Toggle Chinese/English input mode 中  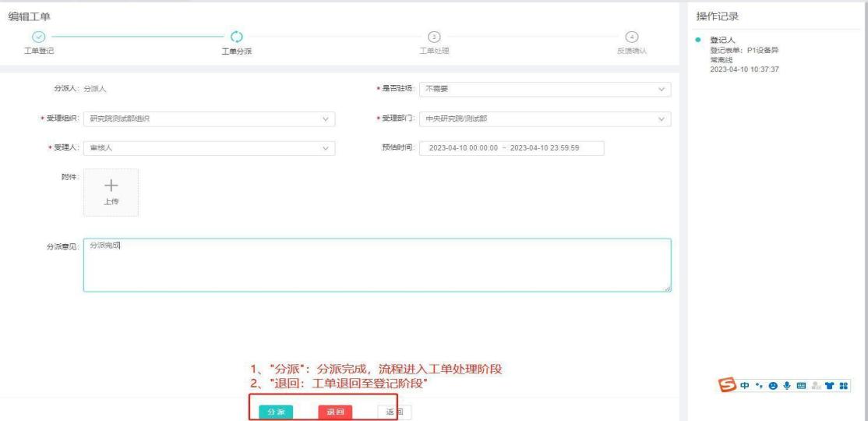pyautogui.click(x=743, y=385)
